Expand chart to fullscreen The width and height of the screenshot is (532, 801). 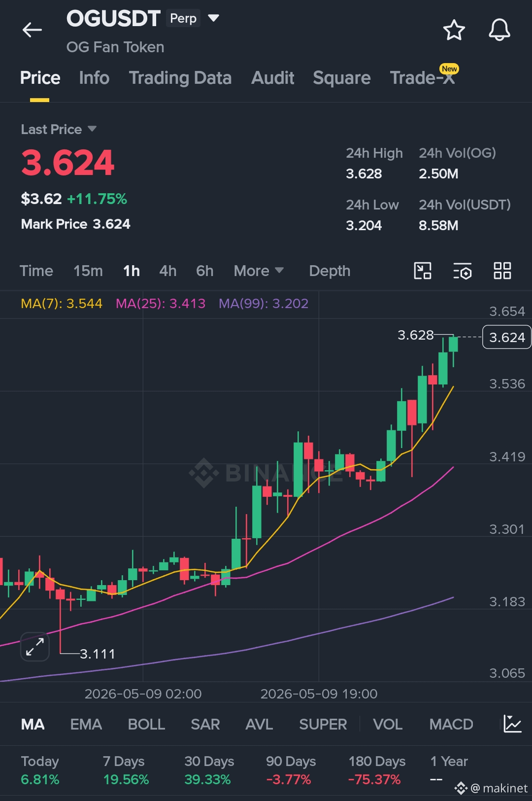35,647
